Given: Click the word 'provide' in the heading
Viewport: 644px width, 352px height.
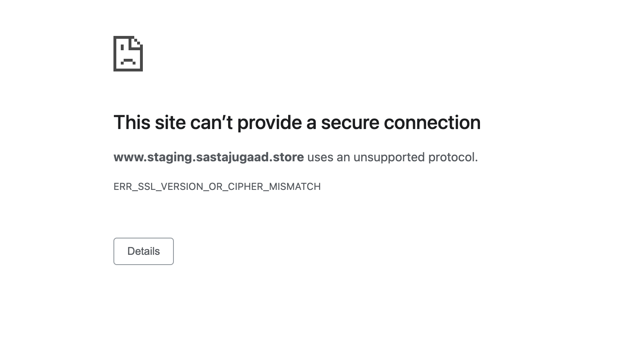Looking at the screenshot, I should pyautogui.click(x=269, y=123).
